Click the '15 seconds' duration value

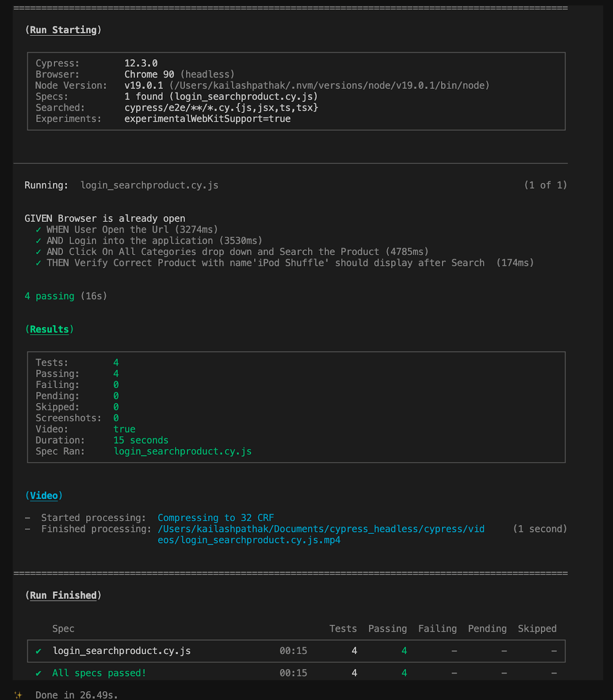(x=141, y=440)
